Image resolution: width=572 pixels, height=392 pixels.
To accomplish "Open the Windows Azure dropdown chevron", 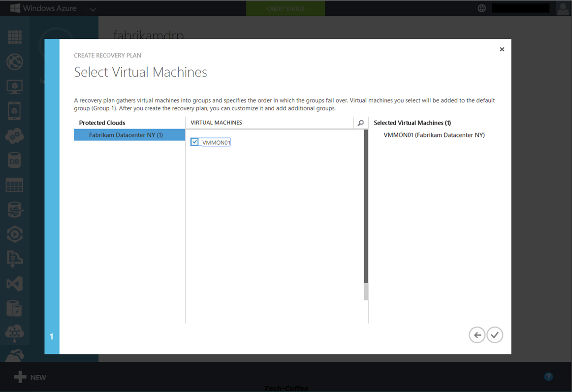I will pos(93,9).
